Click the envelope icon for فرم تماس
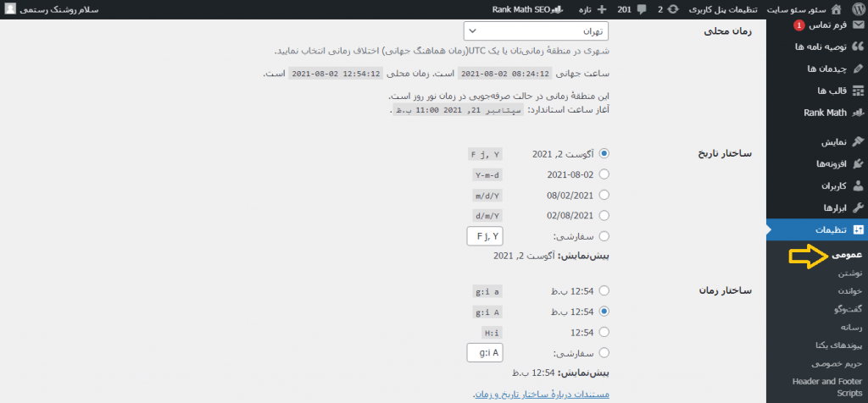 pos(858,25)
